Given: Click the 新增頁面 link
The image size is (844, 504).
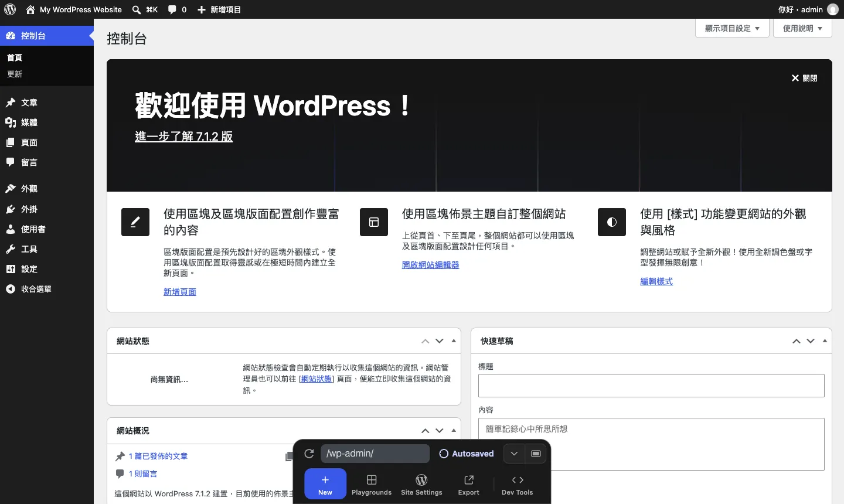Looking at the screenshot, I should 180,292.
